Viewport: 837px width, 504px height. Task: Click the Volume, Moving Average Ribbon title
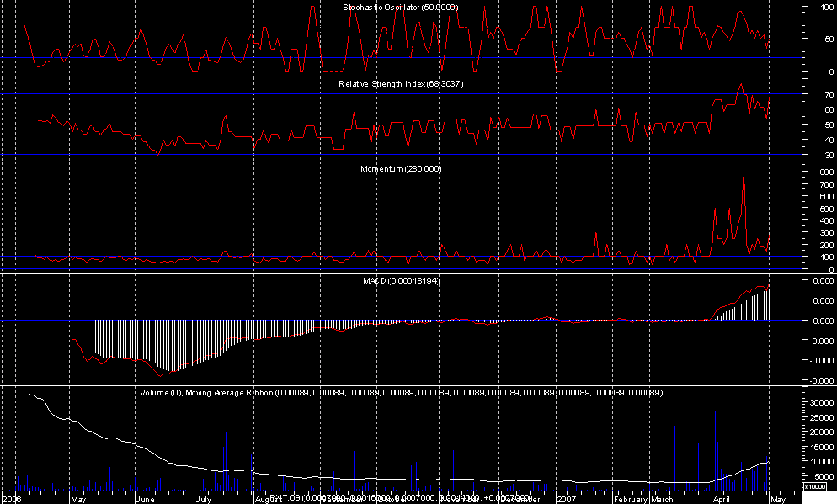pyautogui.click(x=401, y=393)
